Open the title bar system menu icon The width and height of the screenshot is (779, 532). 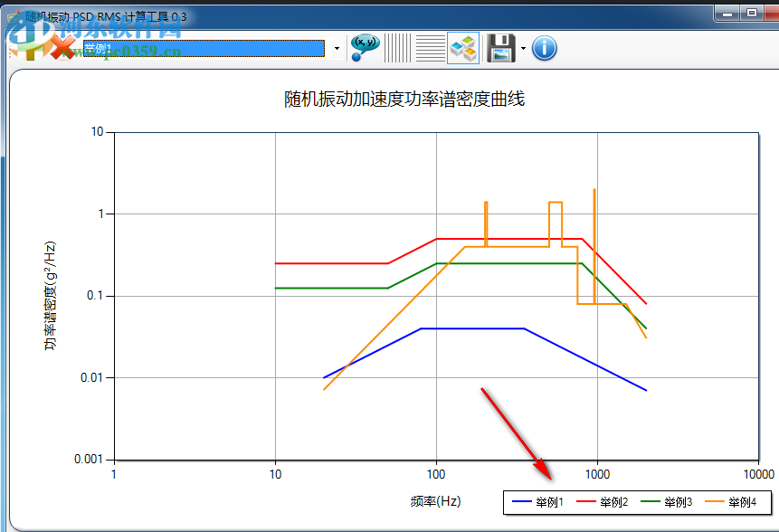[14, 14]
